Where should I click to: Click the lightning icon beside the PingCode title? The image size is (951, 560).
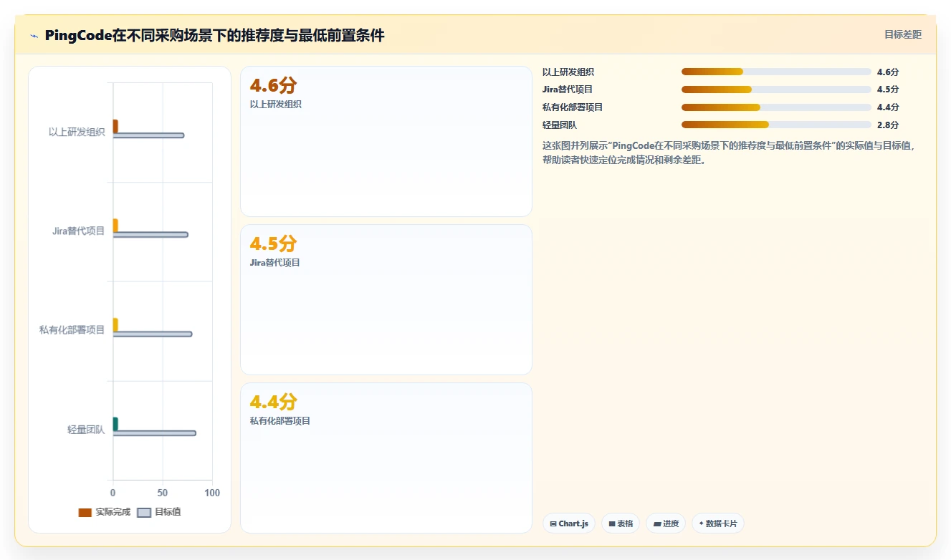pos(34,36)
